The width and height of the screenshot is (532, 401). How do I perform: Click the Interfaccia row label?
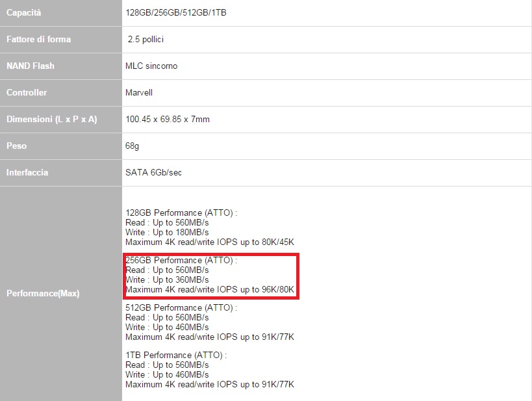tap(27, 172)
